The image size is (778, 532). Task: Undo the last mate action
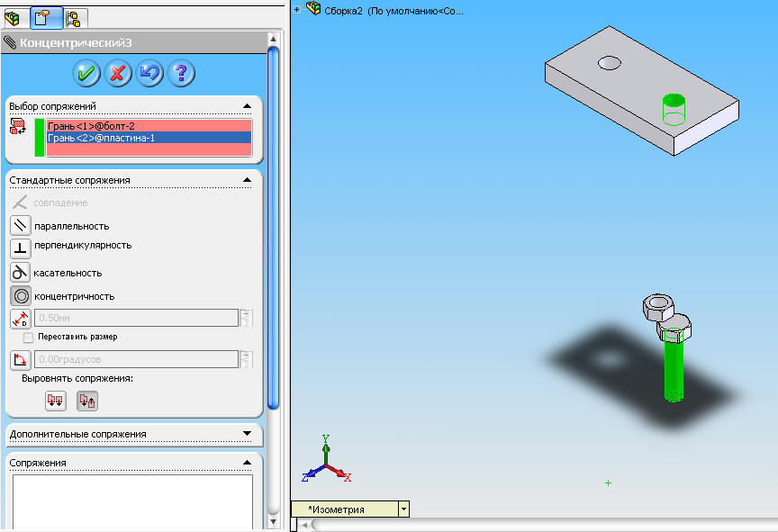coord(149,74)
